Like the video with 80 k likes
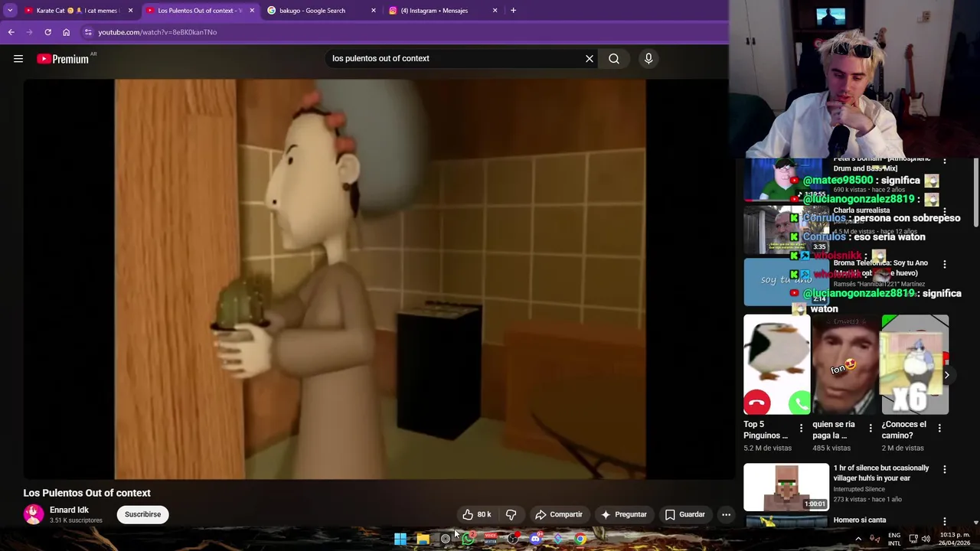Viewport: 980px width, 551px height. tap(476, 514)
